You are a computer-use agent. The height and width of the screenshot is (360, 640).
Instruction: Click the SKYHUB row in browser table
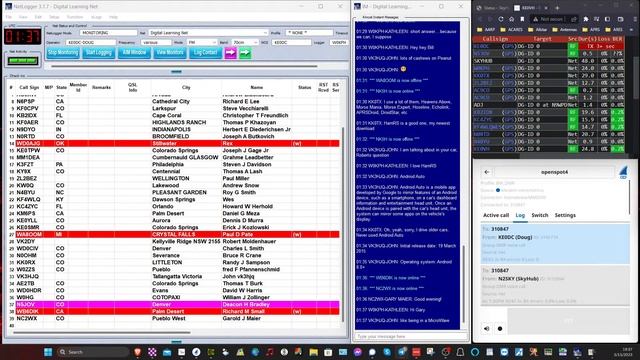coord(548,61)
